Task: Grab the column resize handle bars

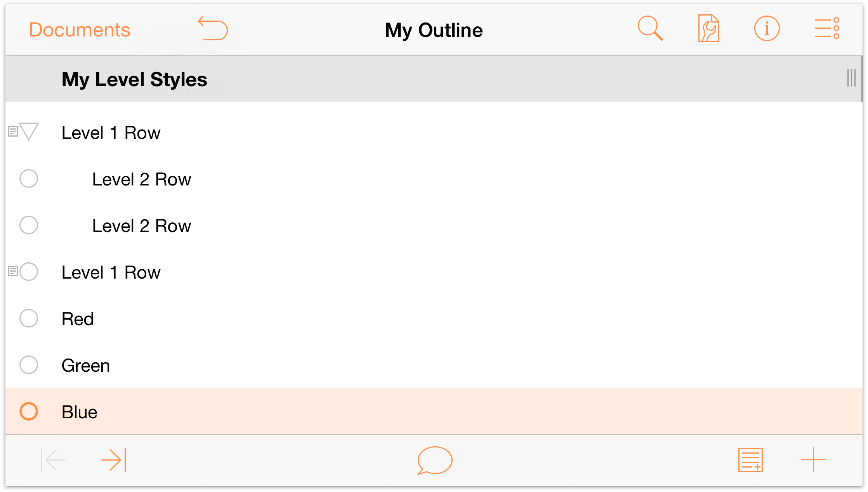Action: pyautogui.click(x=851, y=78)
